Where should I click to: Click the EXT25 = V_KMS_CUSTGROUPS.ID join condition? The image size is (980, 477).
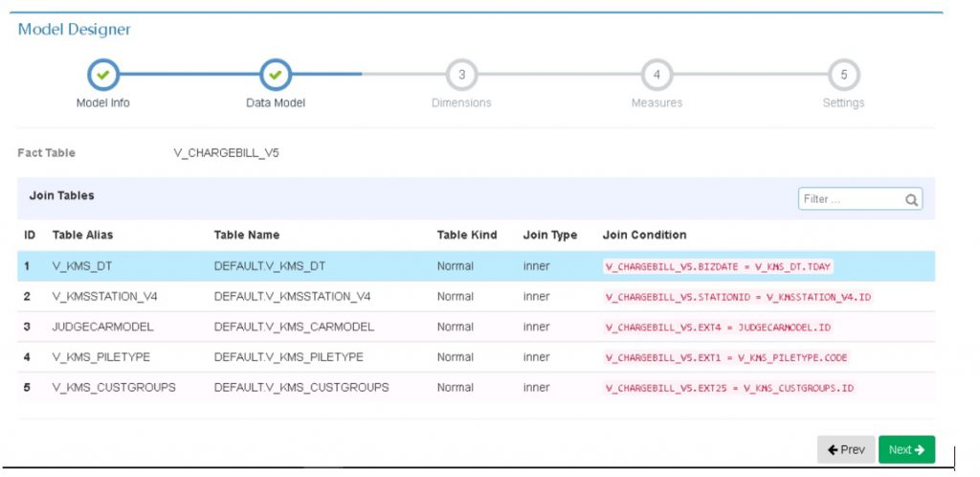[729, 389]
